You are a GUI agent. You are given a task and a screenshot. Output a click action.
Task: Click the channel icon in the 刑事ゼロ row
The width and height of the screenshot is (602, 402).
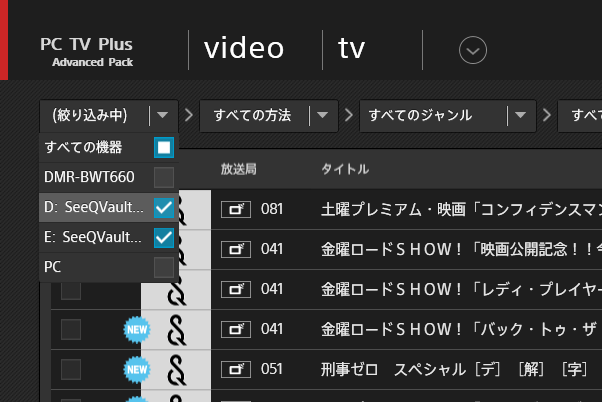point(236,369)
